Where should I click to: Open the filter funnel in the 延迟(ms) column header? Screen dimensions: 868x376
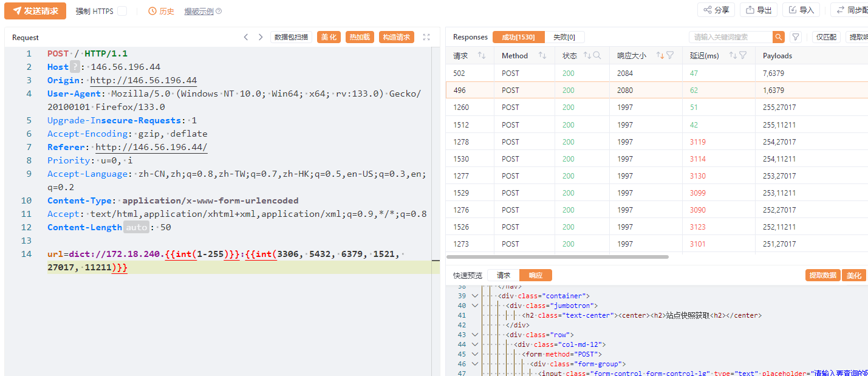[743, 55]
